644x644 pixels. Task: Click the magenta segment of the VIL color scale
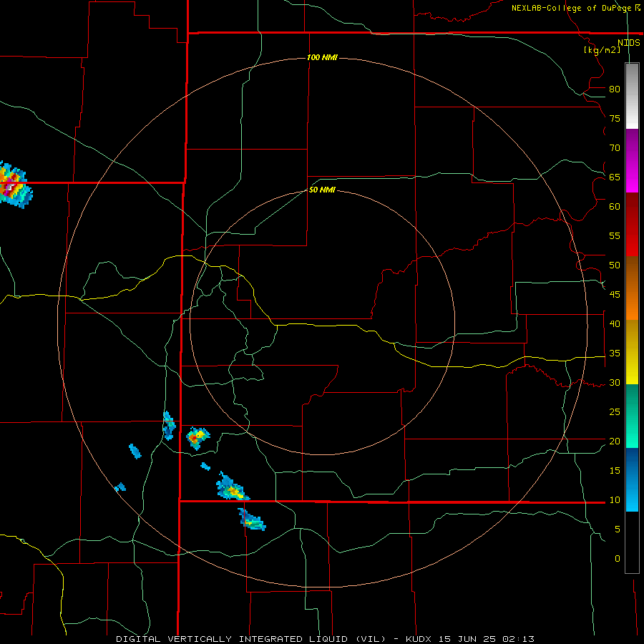(x=632, y=161)
